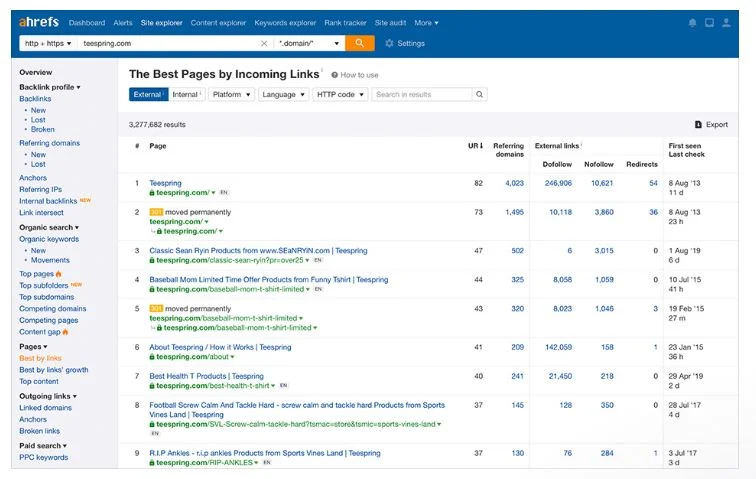Open the Language filter dropdown
The width and height of the screenshot is (756, 479).
(x=284, y=95)
